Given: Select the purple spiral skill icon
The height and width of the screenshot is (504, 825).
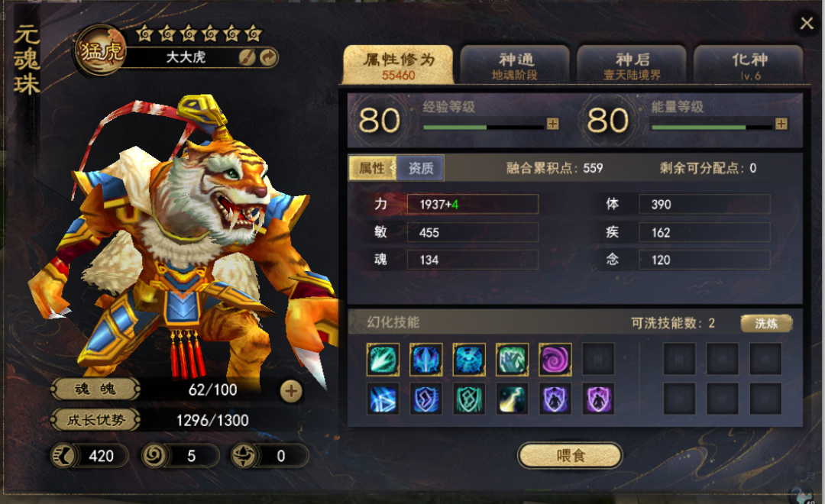Looking at the screenshot, I should pos(555,360).
